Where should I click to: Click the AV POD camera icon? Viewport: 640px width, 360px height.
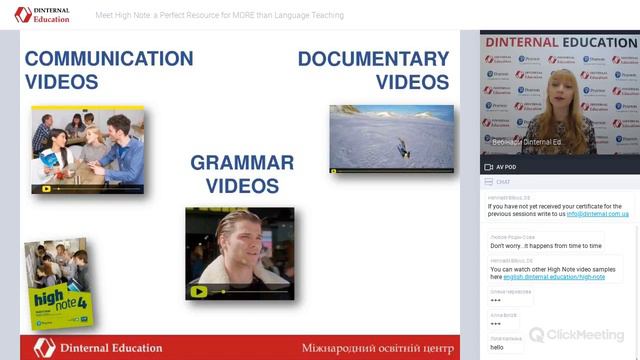click(x=489, y=167)
